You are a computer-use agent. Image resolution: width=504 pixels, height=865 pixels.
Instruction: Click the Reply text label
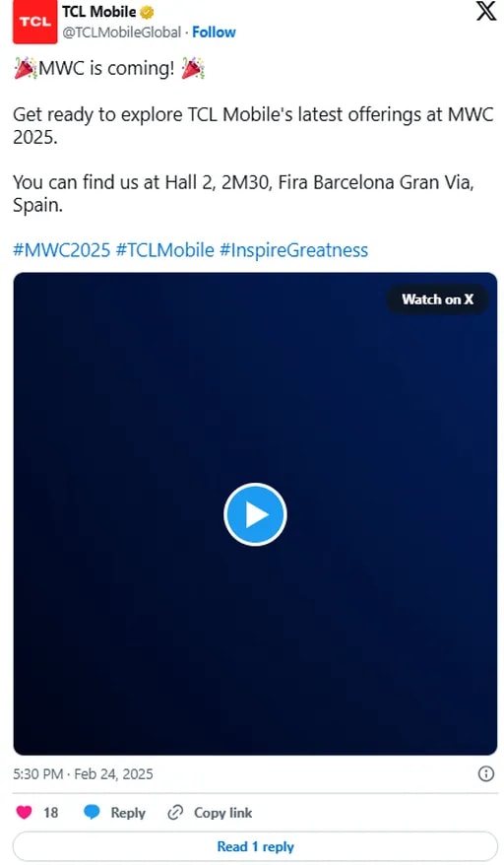[x=128, y=812]
